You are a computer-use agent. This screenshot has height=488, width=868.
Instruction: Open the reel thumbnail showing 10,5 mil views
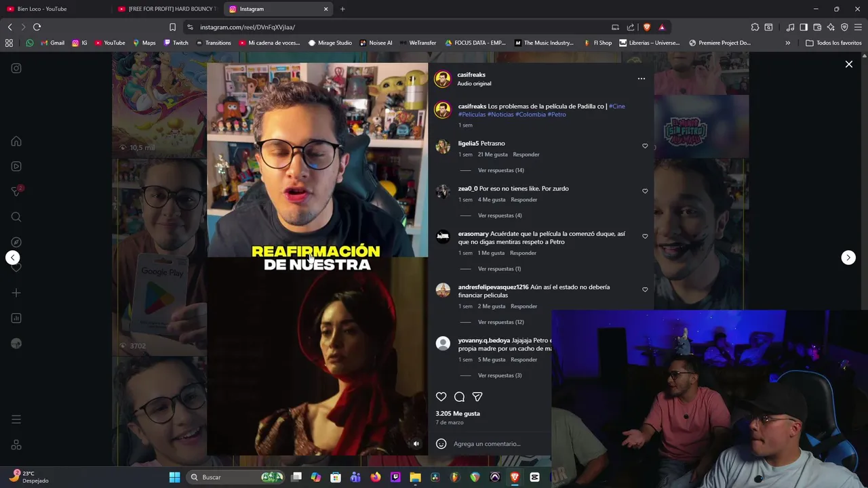tap(159, 105)
